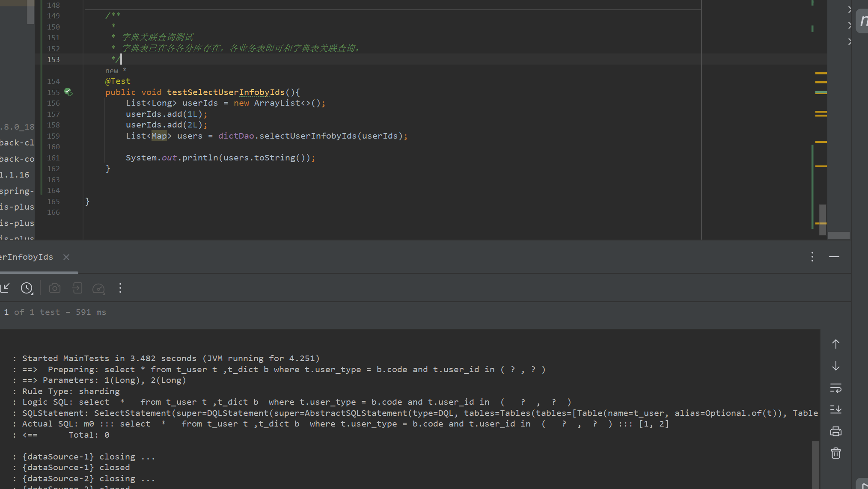Select 'back-co' item in project tree
The width and height of the screenshot is (868, 489).
(17, 159)
